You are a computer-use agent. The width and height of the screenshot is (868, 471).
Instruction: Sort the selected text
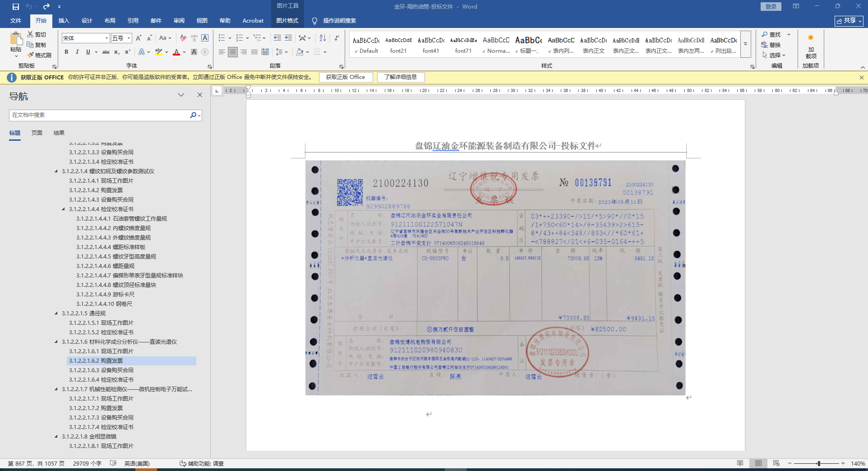coord(323,38)
